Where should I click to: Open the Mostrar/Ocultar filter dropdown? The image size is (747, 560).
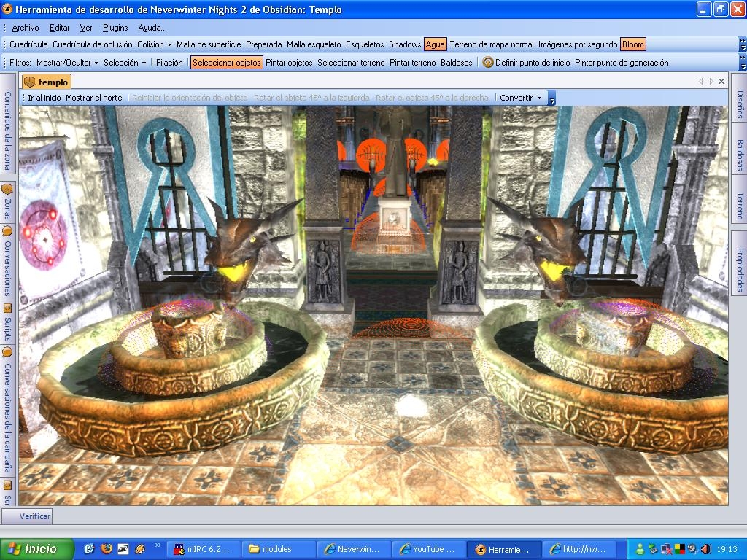pyautogui.click(x=67, y=63)
